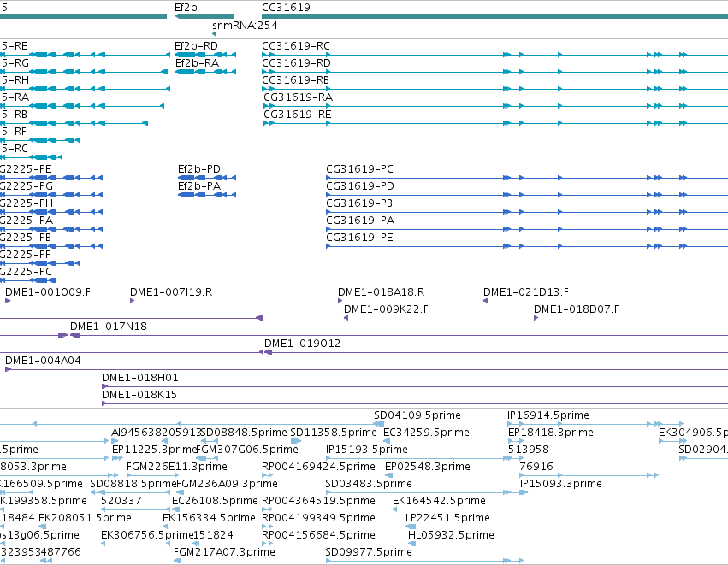Click EST EK164542.5prime
The width and height of the screenshot is (728, 565).
click(439, 502)
